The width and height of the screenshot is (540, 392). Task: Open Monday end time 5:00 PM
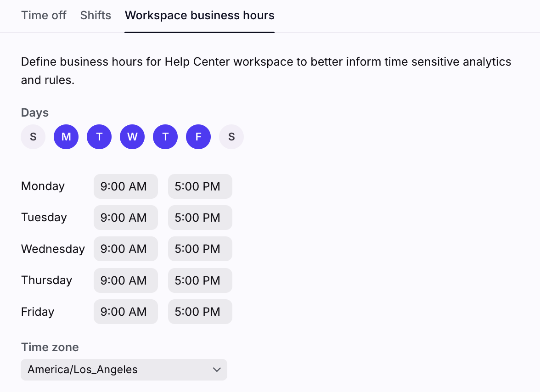pyautogui.click(x=200, y=186)
